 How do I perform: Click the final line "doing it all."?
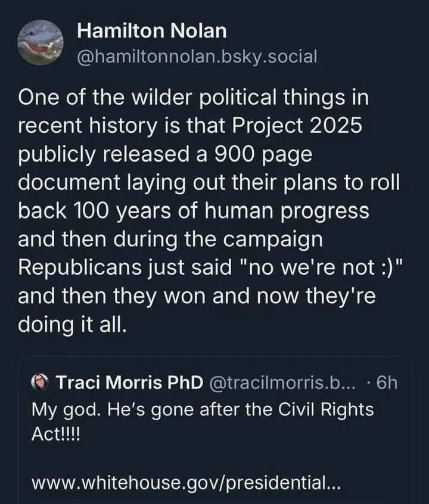tap(73, 325)
